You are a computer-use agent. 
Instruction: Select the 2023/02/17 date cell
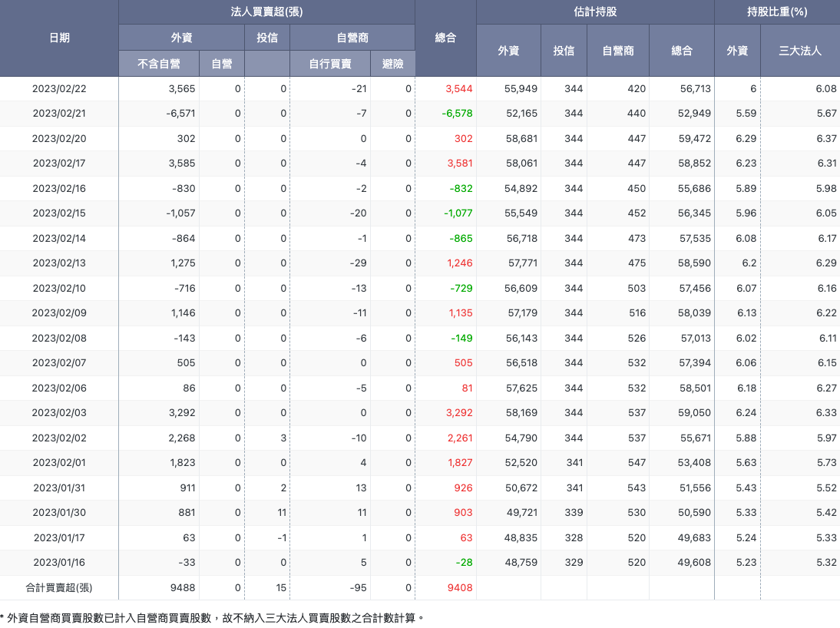pyautogui.click(x=59, y=164)
